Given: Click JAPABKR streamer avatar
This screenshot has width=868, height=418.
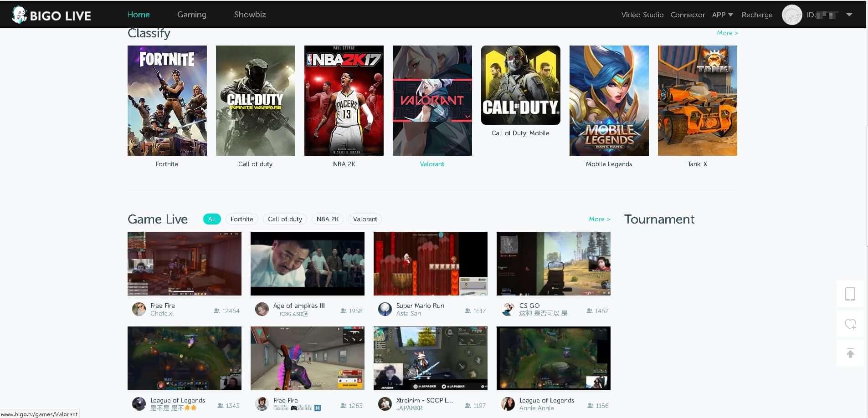Looking at the screenshot, I should [385, 404].
